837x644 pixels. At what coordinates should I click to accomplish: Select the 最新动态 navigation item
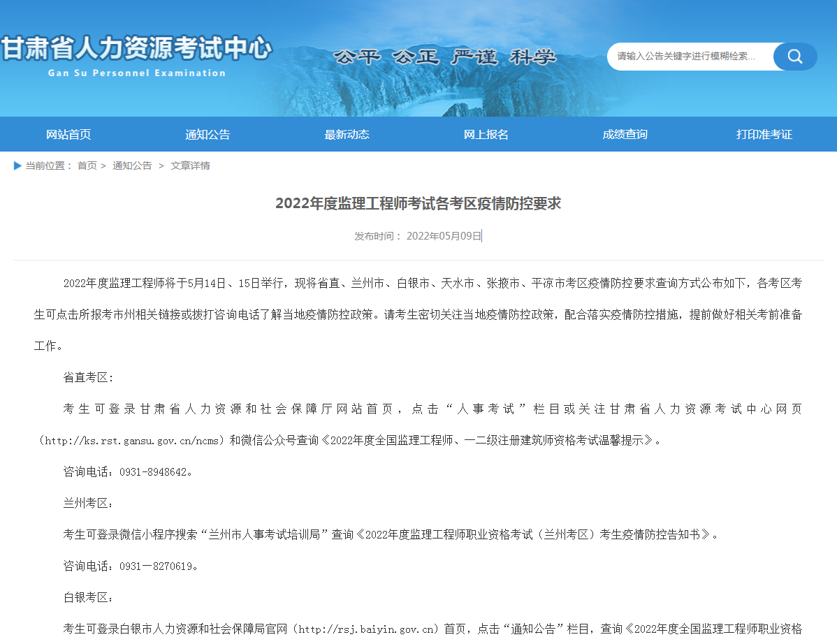(x=347, y=134)
